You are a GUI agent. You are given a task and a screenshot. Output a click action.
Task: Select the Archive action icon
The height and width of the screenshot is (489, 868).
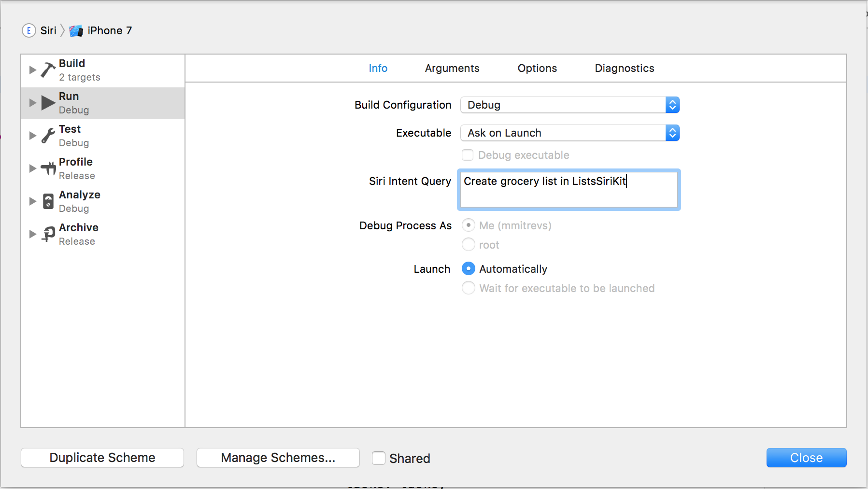[x=48, y=234]
